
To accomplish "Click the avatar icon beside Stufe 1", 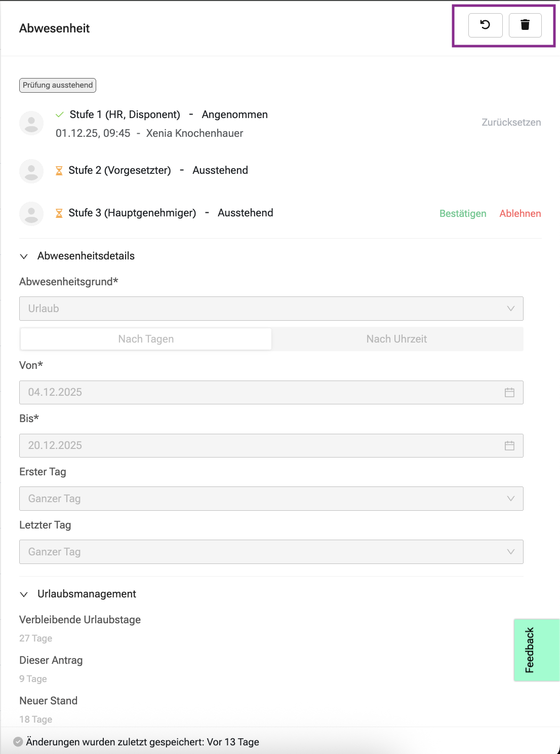I will 31,123.
